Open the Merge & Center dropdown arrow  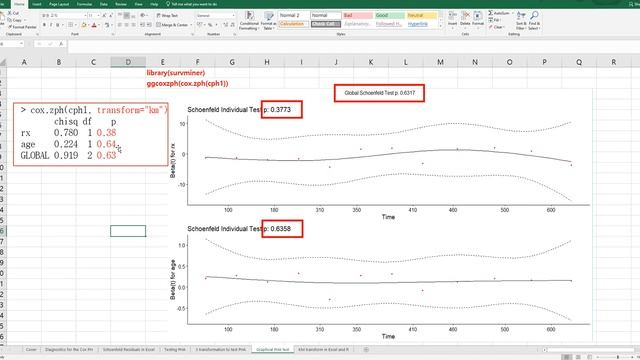click(x=191, y=25)
